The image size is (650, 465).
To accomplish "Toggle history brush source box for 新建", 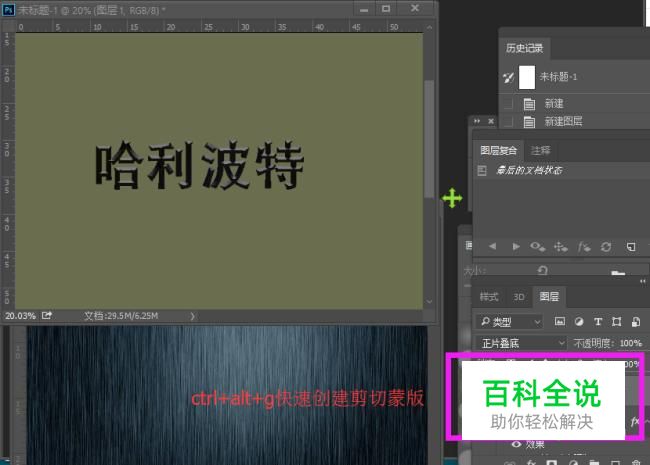I will coord(508,104).
